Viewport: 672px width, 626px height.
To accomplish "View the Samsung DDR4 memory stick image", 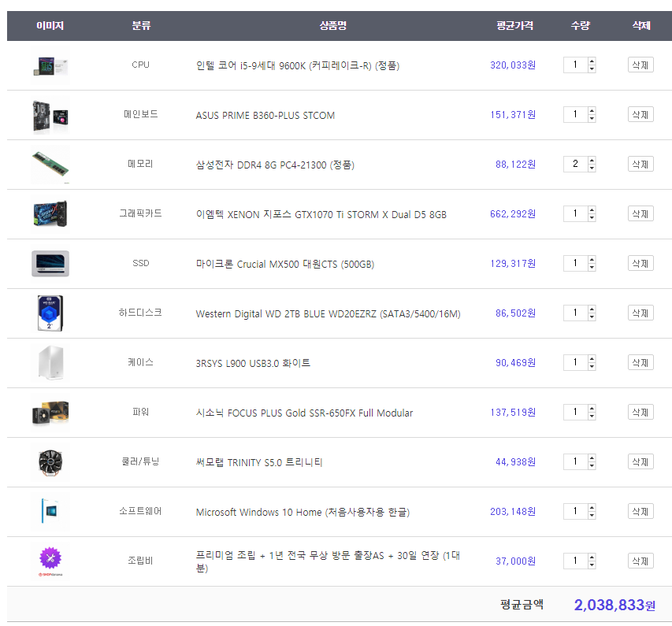I will tap(50, 165).
